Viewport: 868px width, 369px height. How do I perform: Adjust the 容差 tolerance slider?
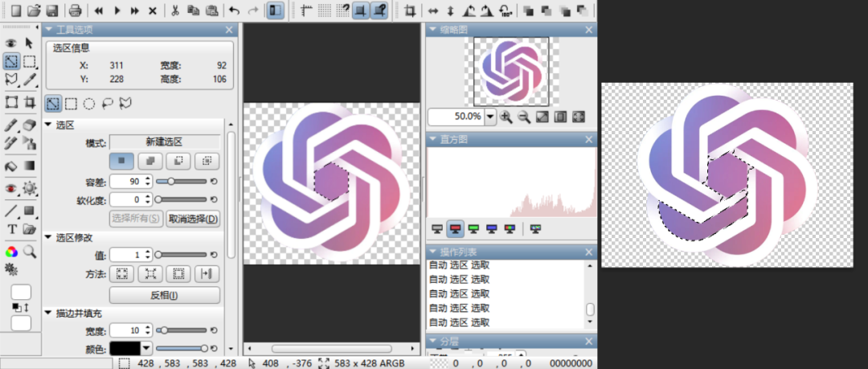click(181, 181)
